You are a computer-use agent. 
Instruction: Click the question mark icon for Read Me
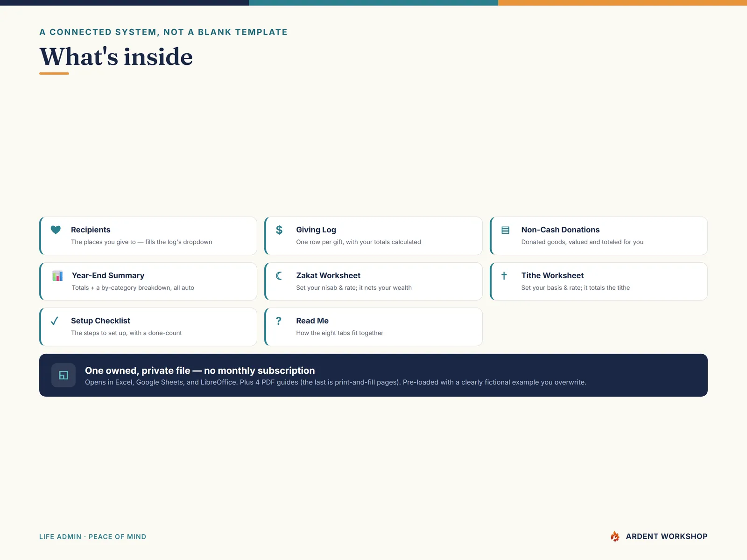pos(279,321)
